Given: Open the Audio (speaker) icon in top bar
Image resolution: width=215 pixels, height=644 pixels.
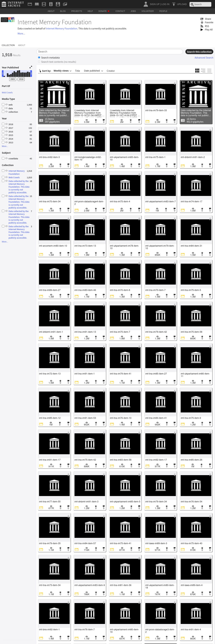Looking at the screenshot, I should [x=51, y=4].
